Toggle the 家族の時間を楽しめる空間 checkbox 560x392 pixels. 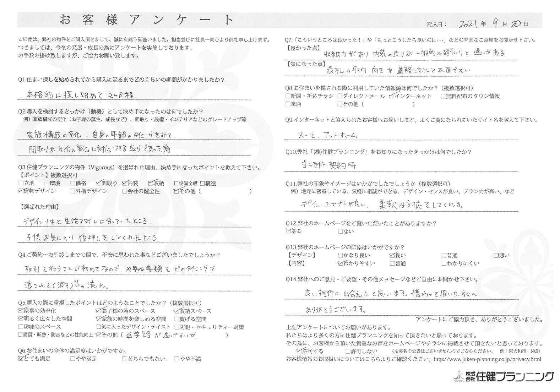(x=99, y=319)
